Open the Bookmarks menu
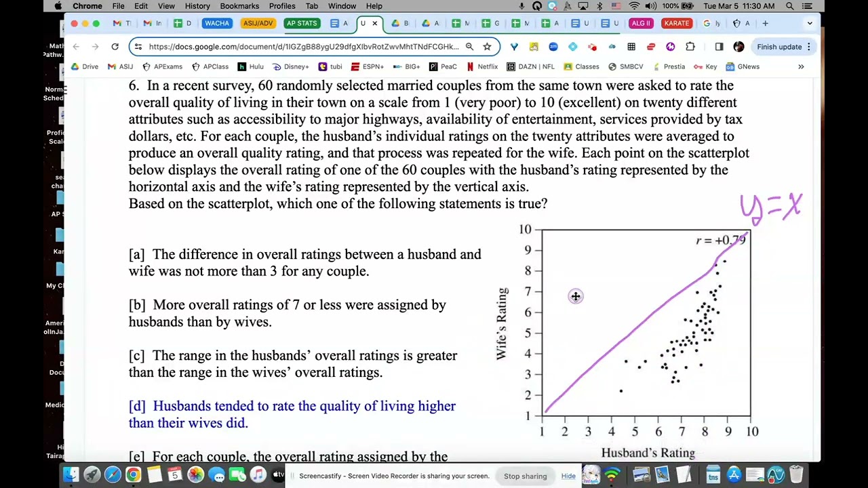Screen dimensions: 868x488 click(239, 6)
